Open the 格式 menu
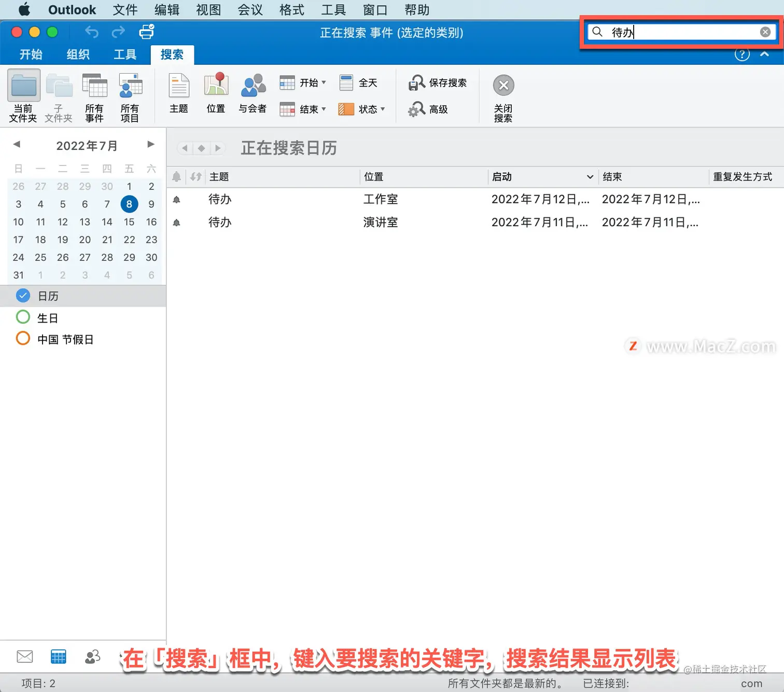 pyautogui.click(x=291, y=10)
